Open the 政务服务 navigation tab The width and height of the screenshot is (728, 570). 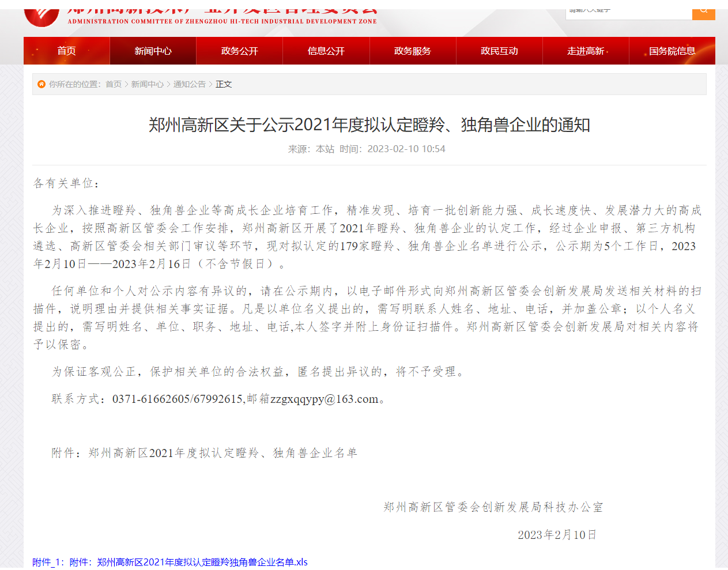(413, 51)
